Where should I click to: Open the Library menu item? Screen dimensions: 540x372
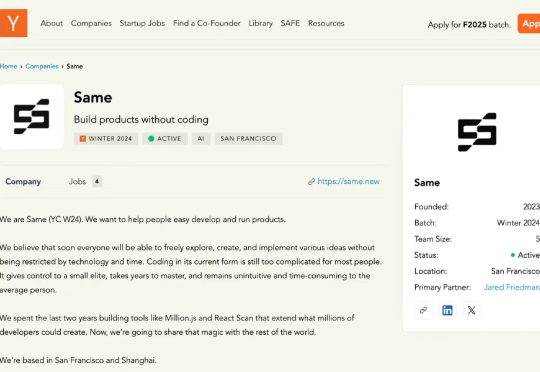click(x=261, y=23)
